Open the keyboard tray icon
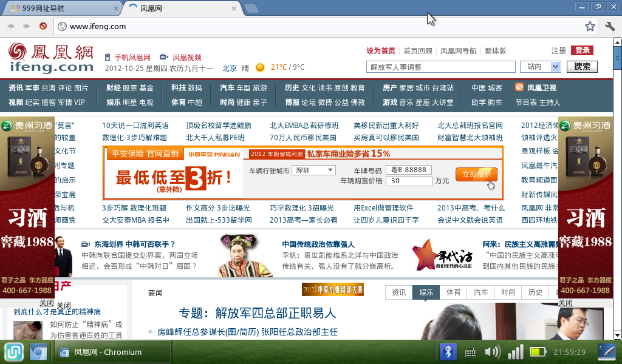The width and height of the screenshot is (622, 364). point(471,352)
